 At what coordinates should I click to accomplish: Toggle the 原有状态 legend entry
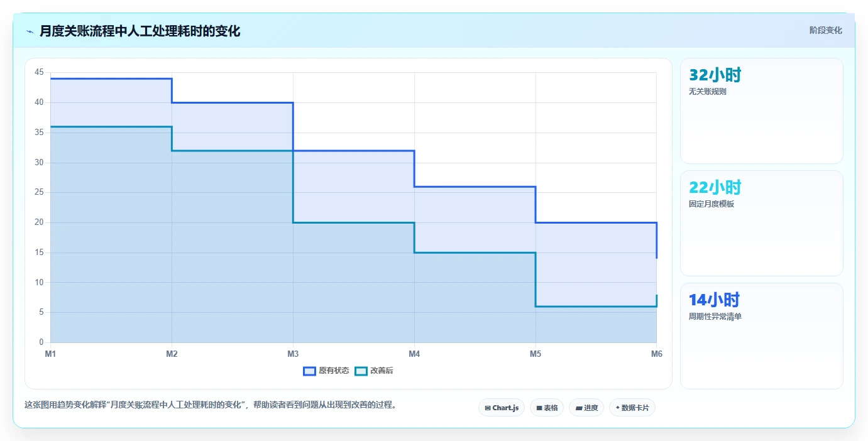[x=326, y=371]
